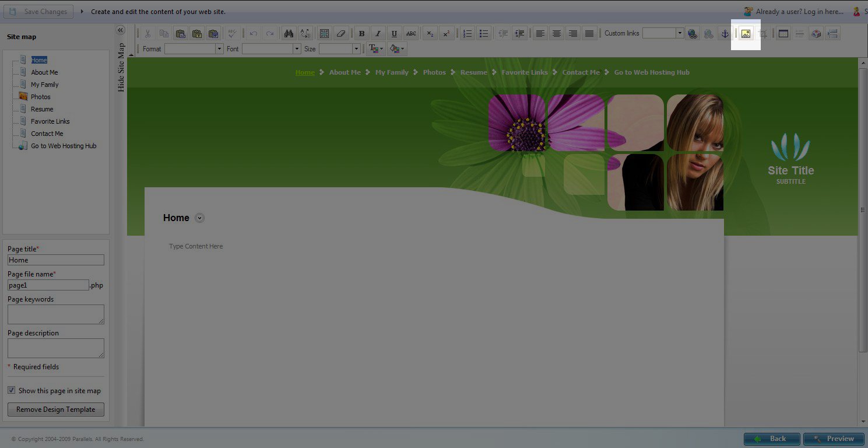Viewport: 868px width, 448px height.
Task: Open the Format dropdown
Action: coord(219,49)
